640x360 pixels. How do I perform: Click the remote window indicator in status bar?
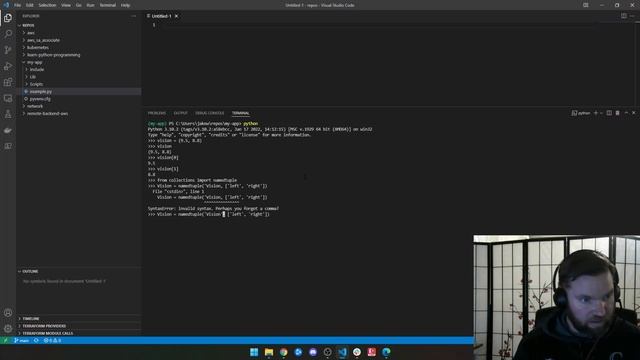[x=5, y=340]
